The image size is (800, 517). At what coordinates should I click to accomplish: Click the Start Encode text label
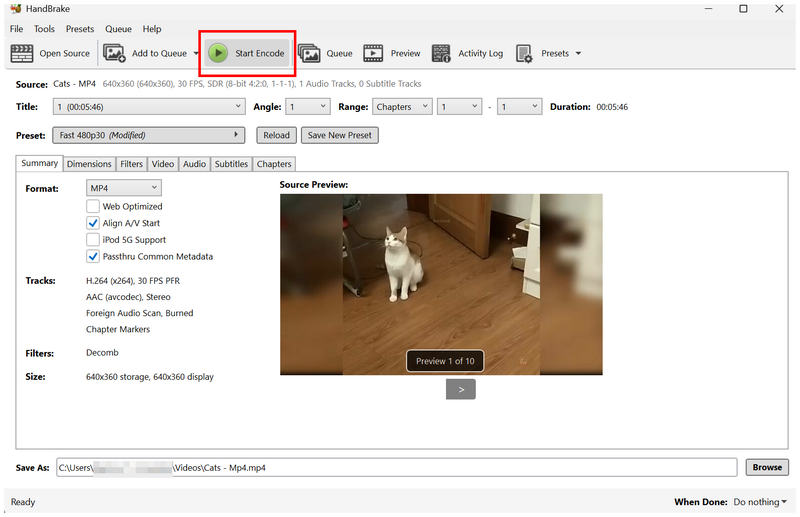click(x=260, y=53)
